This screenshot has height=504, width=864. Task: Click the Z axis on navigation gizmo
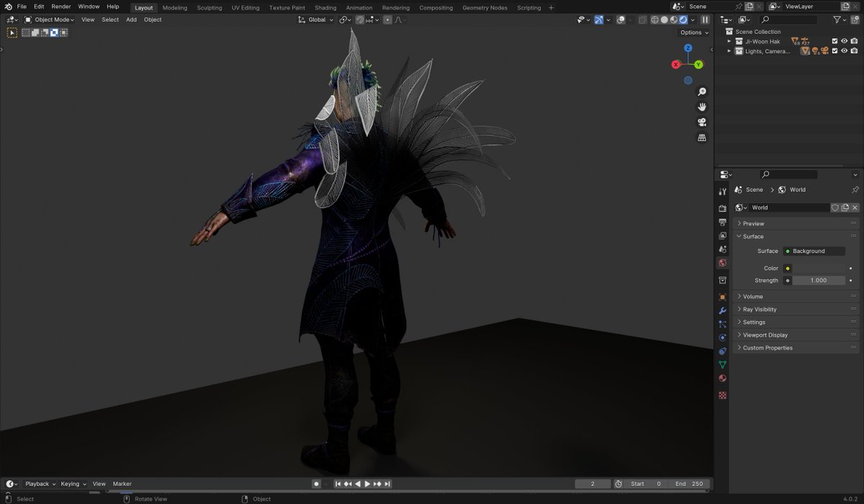pos(688,48)
